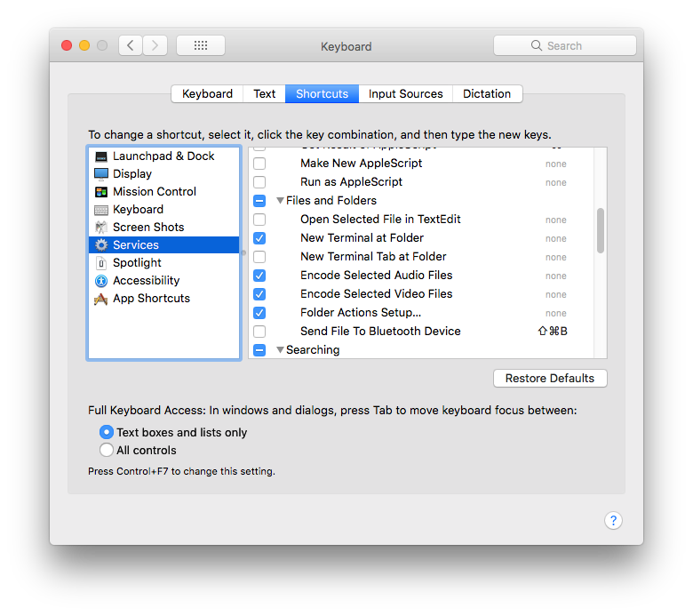The width and height of the screenshot is (693, 616).
Task: Open the Screen Shots category icon
Action: [101, 228]
